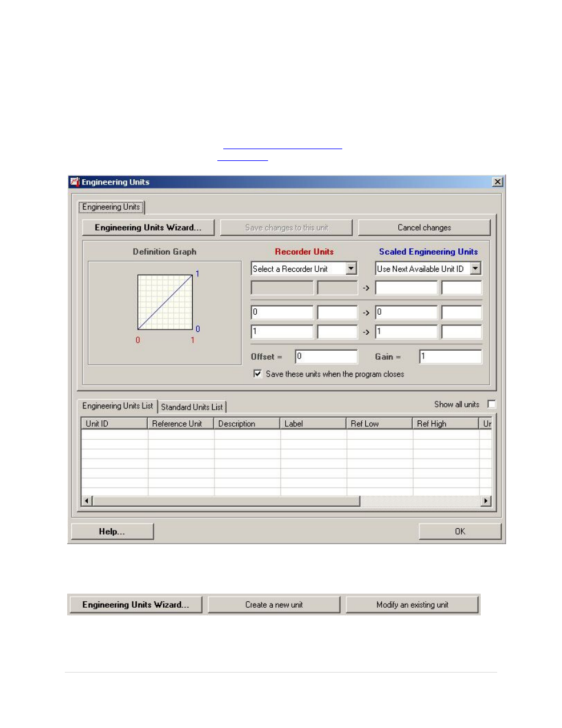Viewport: 562px width, 728px height.
Task: Click the recorder high value field showing 1
Action: click(x=282, y=332)
